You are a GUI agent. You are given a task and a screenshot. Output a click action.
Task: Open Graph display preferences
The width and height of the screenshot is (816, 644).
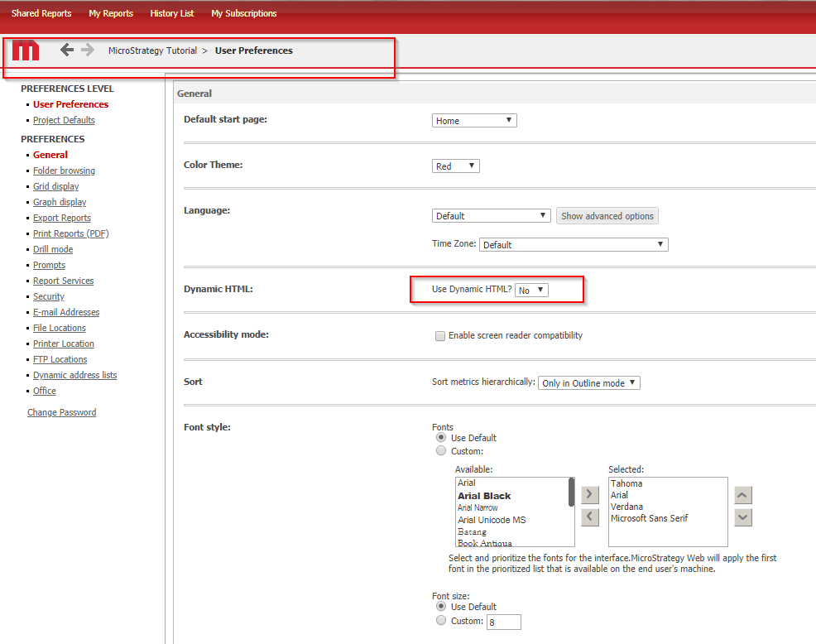click(x=60, y=202)
